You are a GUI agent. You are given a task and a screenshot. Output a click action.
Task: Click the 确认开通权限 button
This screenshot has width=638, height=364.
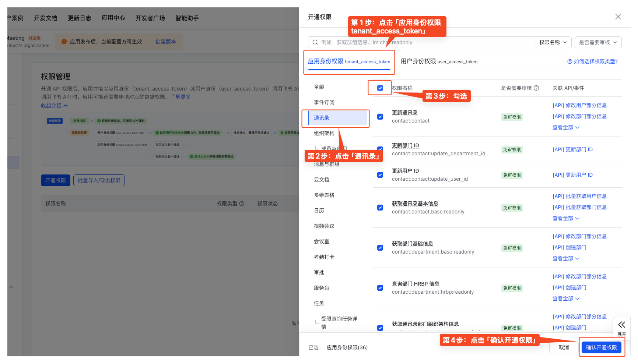pos(602,347)
